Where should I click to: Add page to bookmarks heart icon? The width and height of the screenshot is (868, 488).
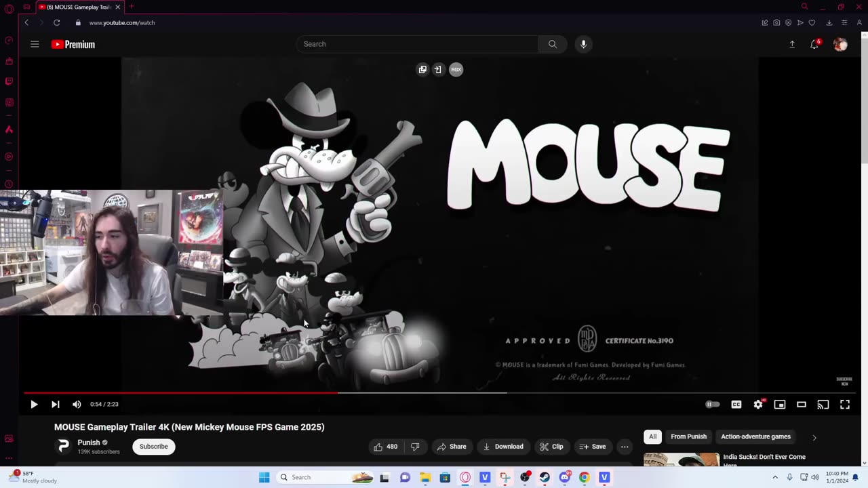[x=812, y=22]
